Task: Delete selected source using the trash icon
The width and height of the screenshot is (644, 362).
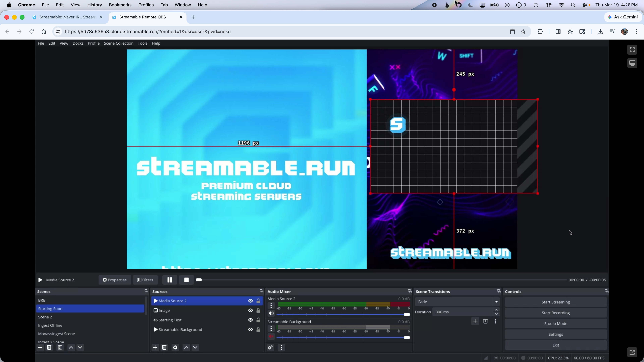Action: 164,347
